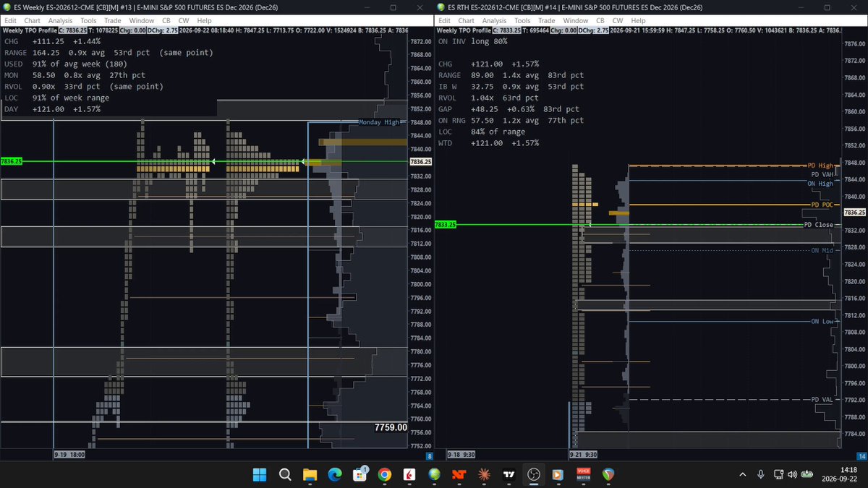Launch File Explorer from the taskbar
The height and width of the screenshot is (488, 868).
(x=310, y=474)
